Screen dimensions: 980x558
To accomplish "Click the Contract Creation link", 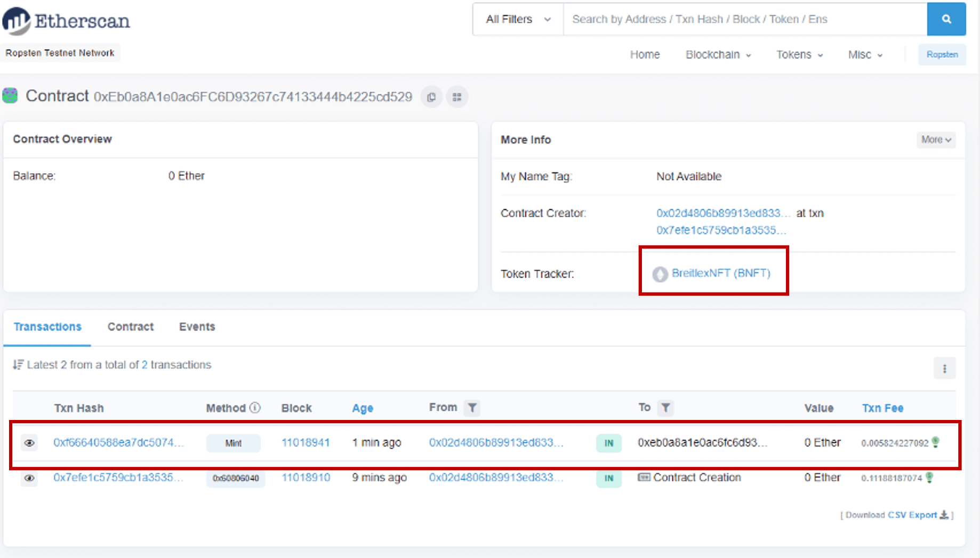I will [x=697, y=478].
